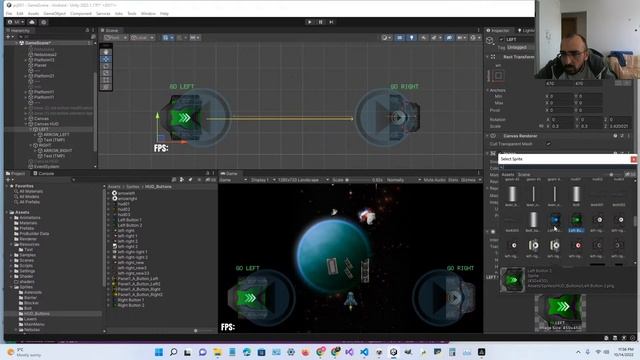Open Scene effects toggle icon

point(436,38)
